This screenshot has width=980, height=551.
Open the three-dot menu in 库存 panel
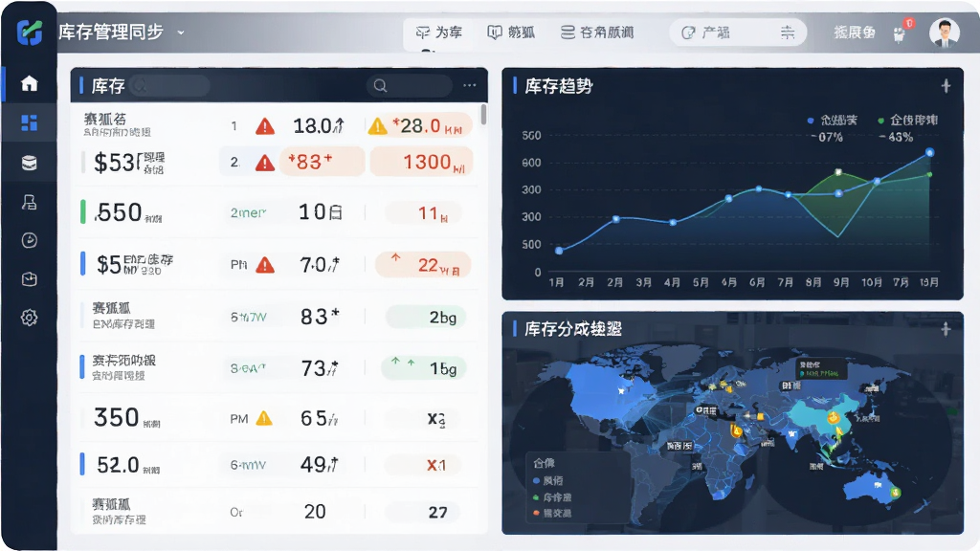tap(469, 85)
